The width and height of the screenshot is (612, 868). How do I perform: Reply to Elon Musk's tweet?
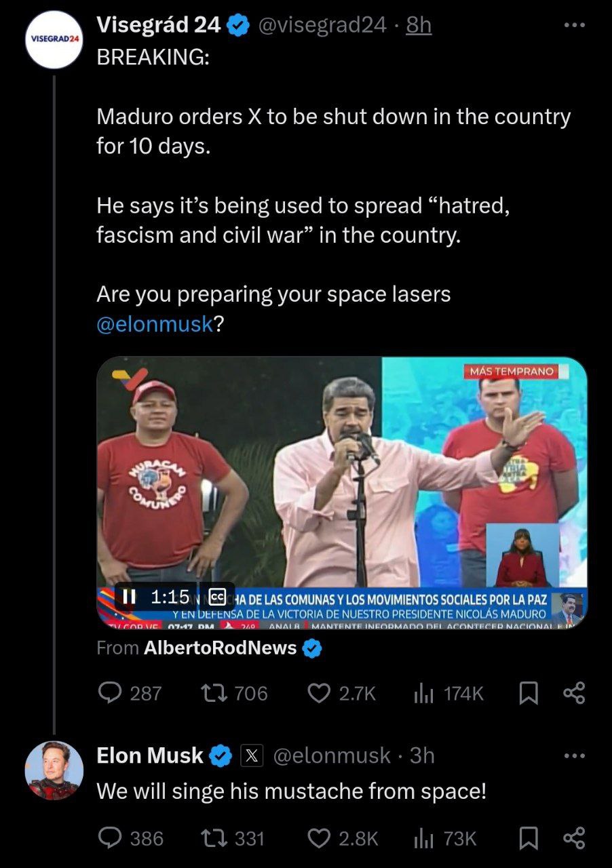(x=110, y=838)
